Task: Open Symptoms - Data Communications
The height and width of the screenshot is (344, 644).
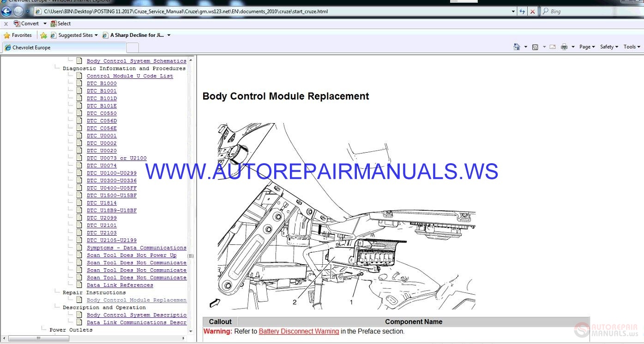Action: [137, 248]
